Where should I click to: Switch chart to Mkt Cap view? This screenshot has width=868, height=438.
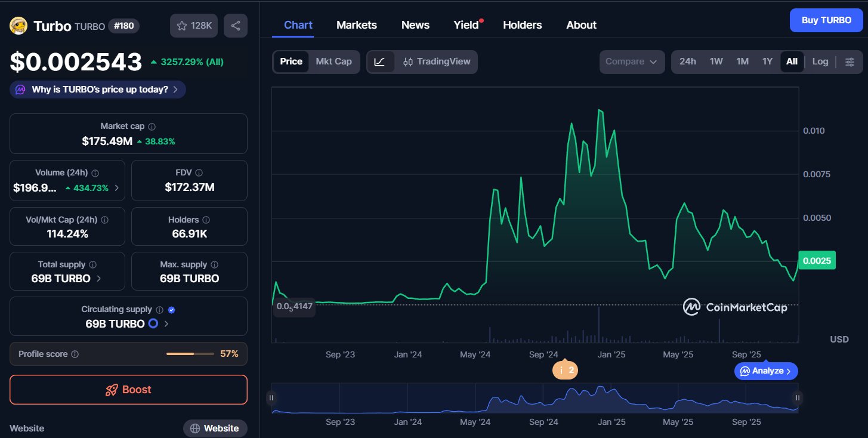pyautogui.click(x=333, y=61)
